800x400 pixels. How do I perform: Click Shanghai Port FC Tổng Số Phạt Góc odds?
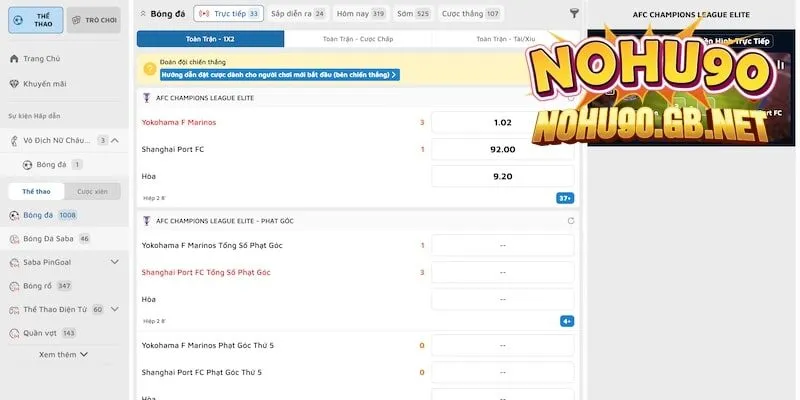coord(503,272)
